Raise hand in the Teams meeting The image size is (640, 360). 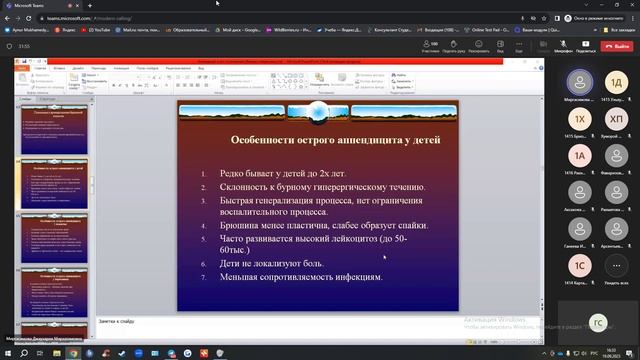453,46
